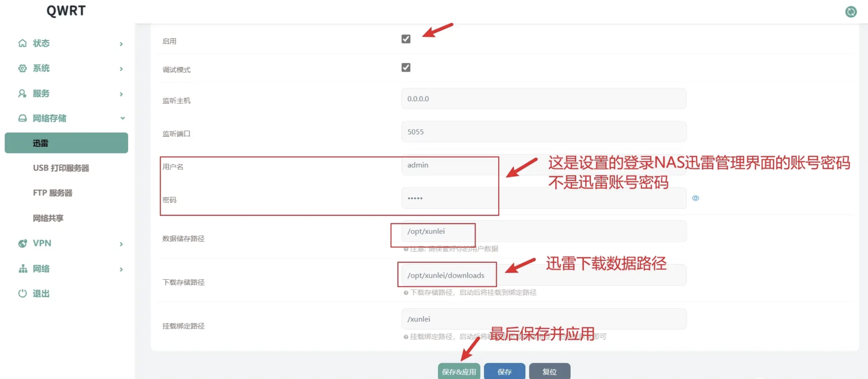Click the gear icon beside 系统
This screenshot has height=379, width=868.
(22, 68)
